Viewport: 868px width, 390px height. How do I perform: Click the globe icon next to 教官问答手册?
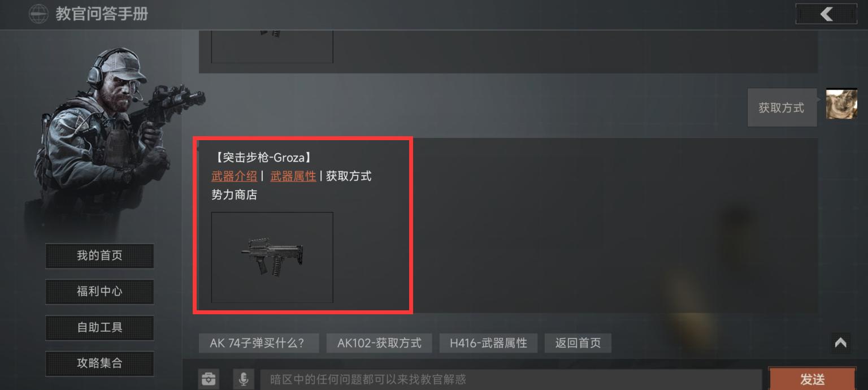click(38, 14)
